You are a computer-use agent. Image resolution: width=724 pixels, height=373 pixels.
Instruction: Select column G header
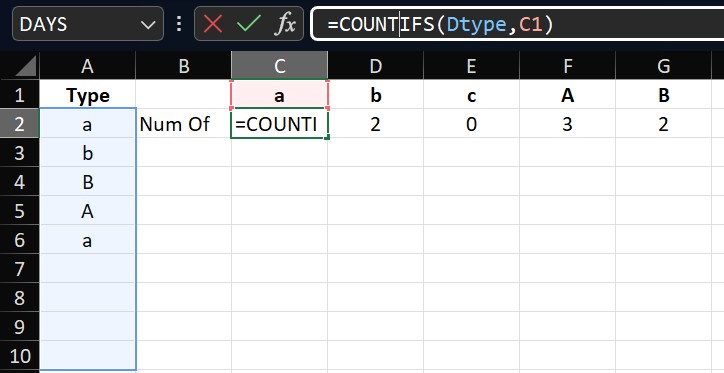click(664, 66)
